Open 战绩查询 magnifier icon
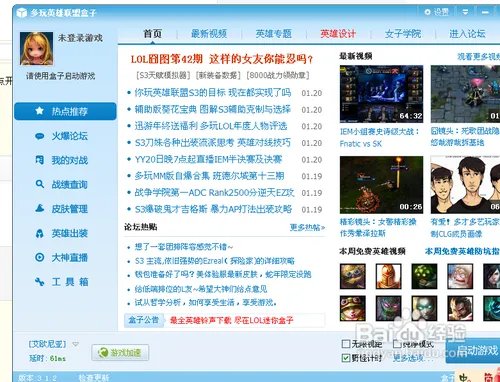Viewport: 500px width, 382px height. point(40,184)
